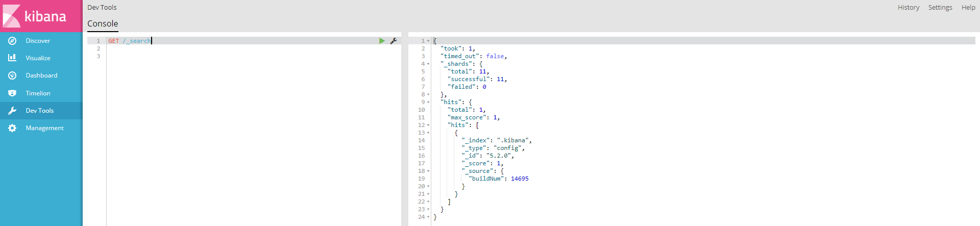Click Dev Tools breadcrumb title
This screenshot has width=980, height=226.
click(102, 8)
